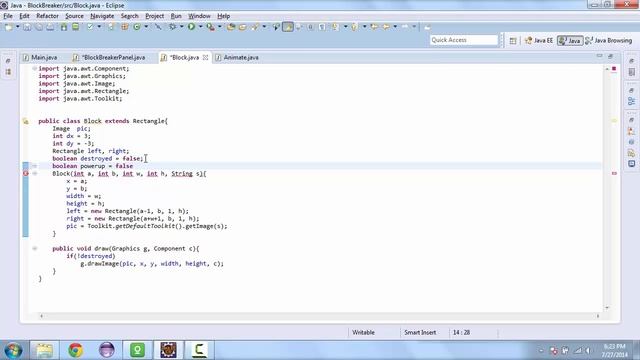
Task: Toggle Show Whitespace Characters icon
Action: pyautogui.click(x=322, y=27)
